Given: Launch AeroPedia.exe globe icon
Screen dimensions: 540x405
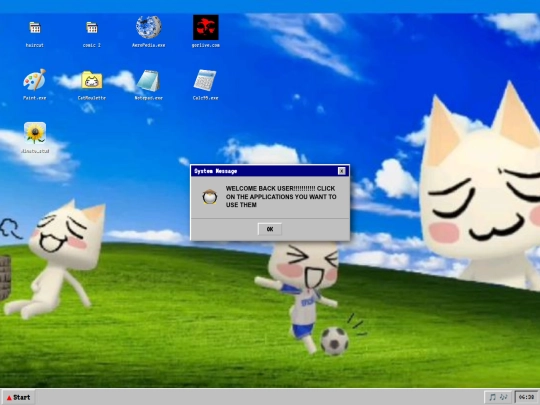Looking at the screenshot, I should point(148,27).
